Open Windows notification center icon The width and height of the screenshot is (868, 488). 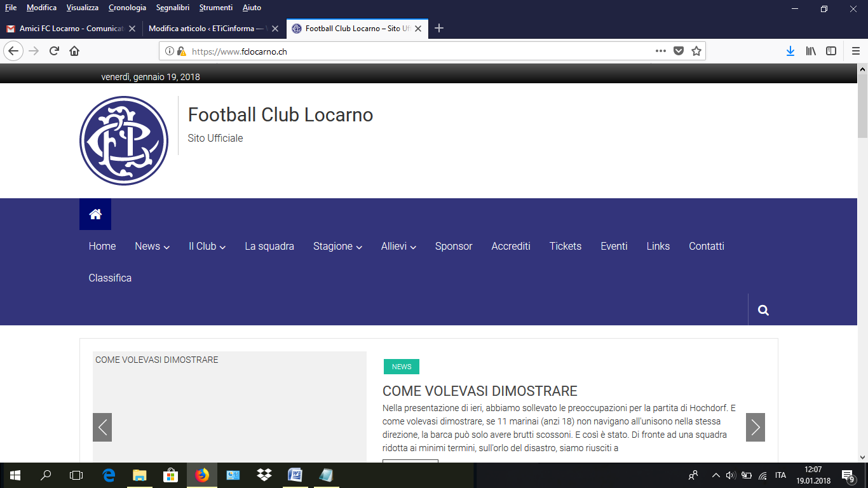tap(848, 475)
